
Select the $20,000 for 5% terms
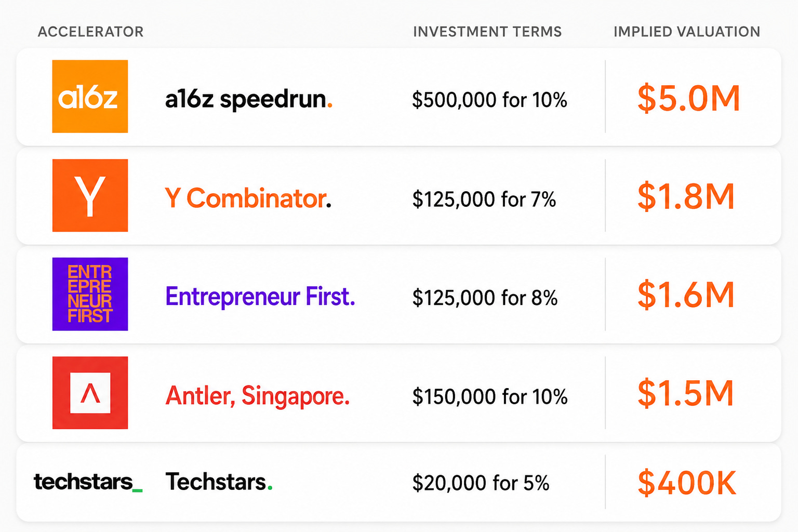(x=481, y=483)
